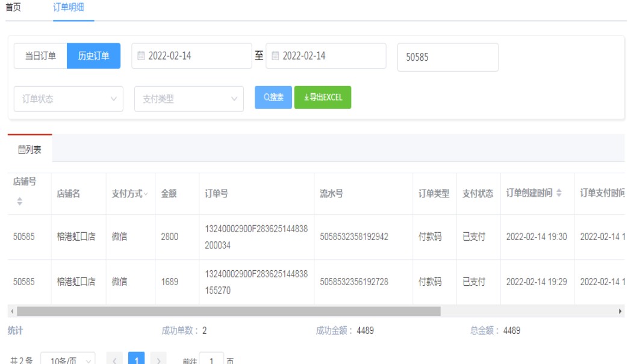The height and width of the screenshot is (364, 628).
Task: Click calendar icon in start date field
Action: [x=141, y=56]
